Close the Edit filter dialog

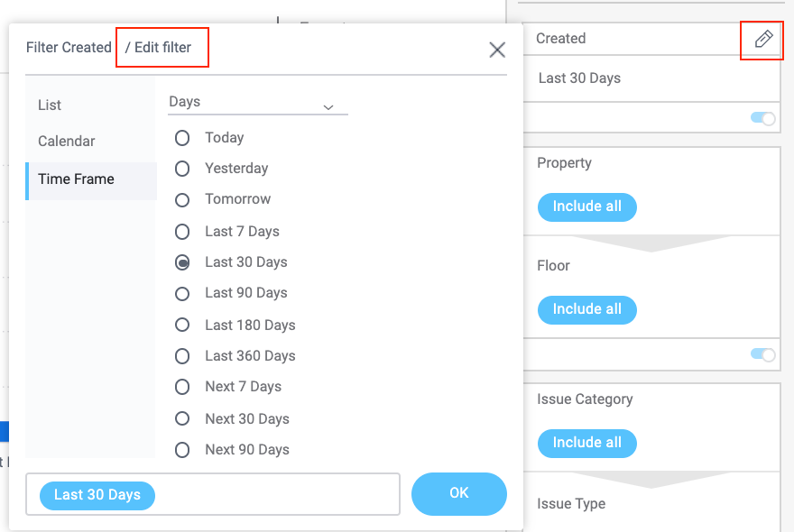pyautogui.click(x=497, y=50)
